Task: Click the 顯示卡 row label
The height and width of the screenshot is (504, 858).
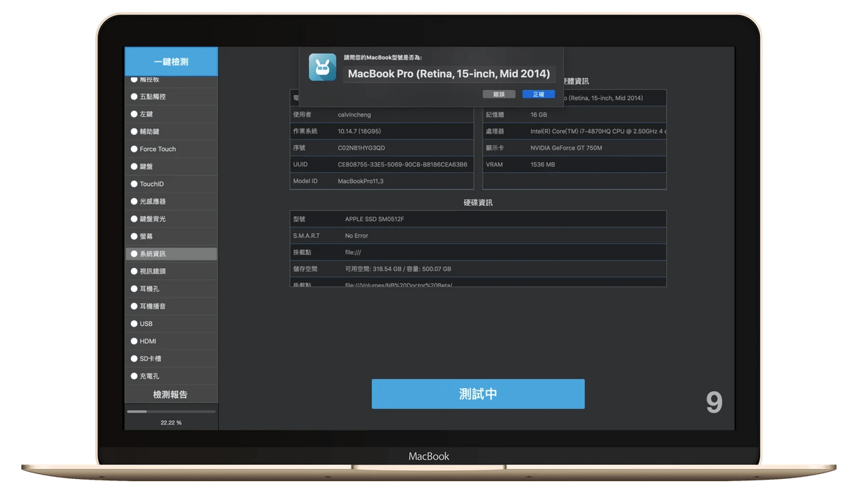Action: 495,148
